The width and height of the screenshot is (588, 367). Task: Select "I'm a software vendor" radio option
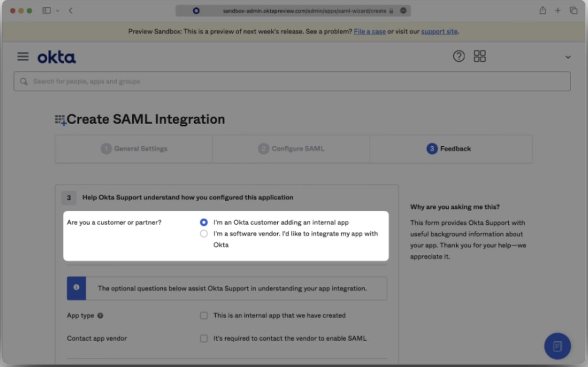point(204,234)
